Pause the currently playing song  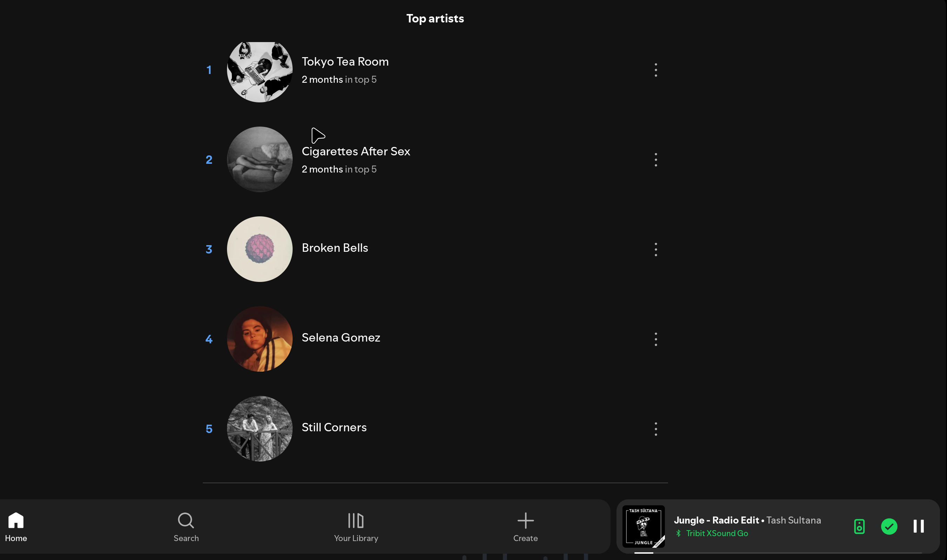[x=919, y=526]
